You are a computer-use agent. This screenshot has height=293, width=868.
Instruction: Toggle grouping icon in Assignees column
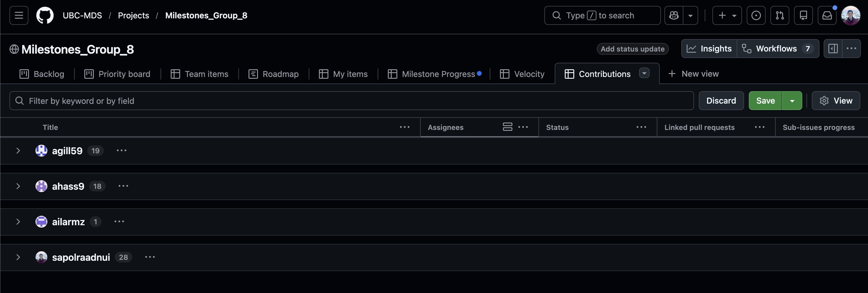[x=507, y=127]
